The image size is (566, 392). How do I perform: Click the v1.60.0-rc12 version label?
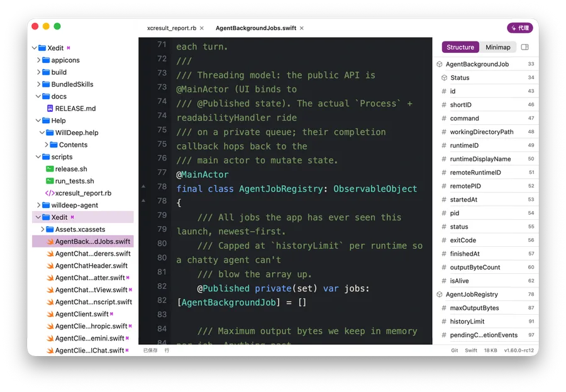[519, 350]
